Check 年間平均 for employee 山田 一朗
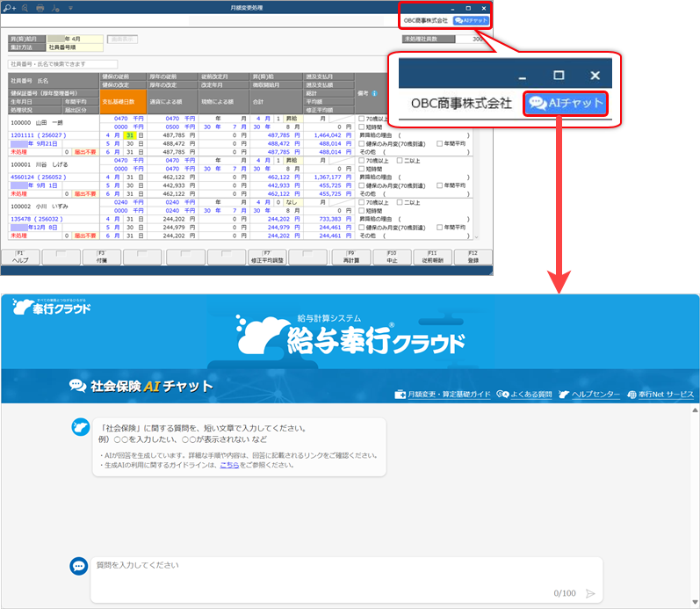The image size is (700, 609). tap(440, 144)
